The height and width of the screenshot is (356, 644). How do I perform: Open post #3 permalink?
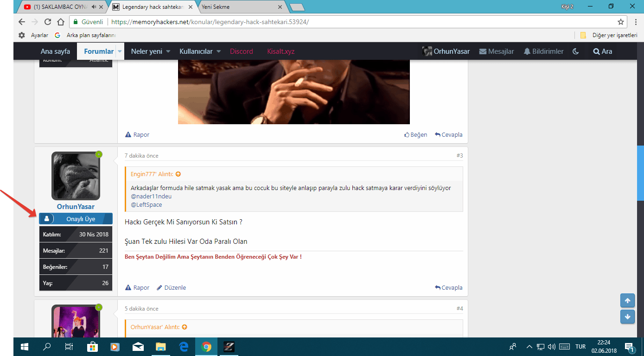459,156
